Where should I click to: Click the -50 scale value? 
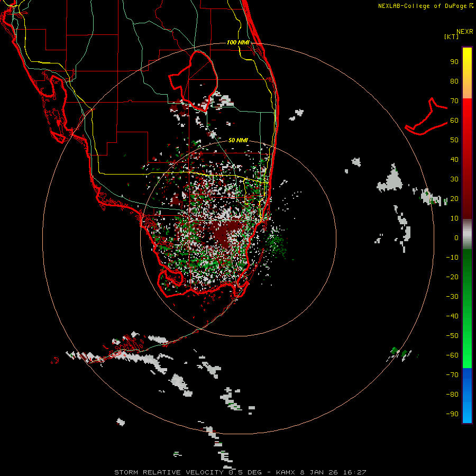pos(452,336)
